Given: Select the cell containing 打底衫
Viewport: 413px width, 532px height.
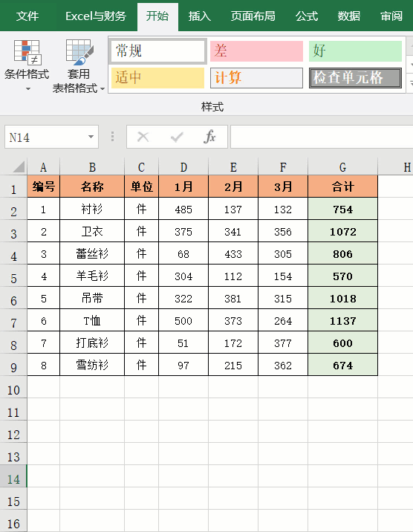Looking at the screenshot, I should coord(92,343).
